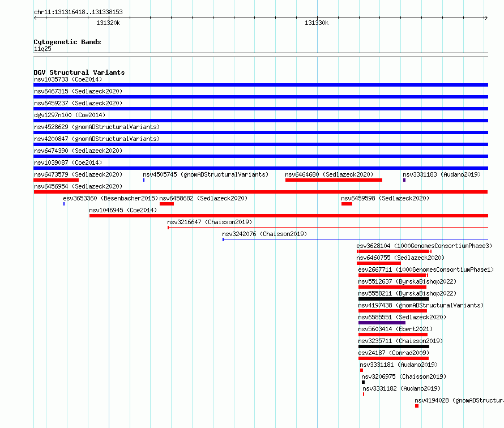This screenshot has width=504, height=428.
Task: Click the 11q25 cytogenetic band label
Action: click(42, 49)
